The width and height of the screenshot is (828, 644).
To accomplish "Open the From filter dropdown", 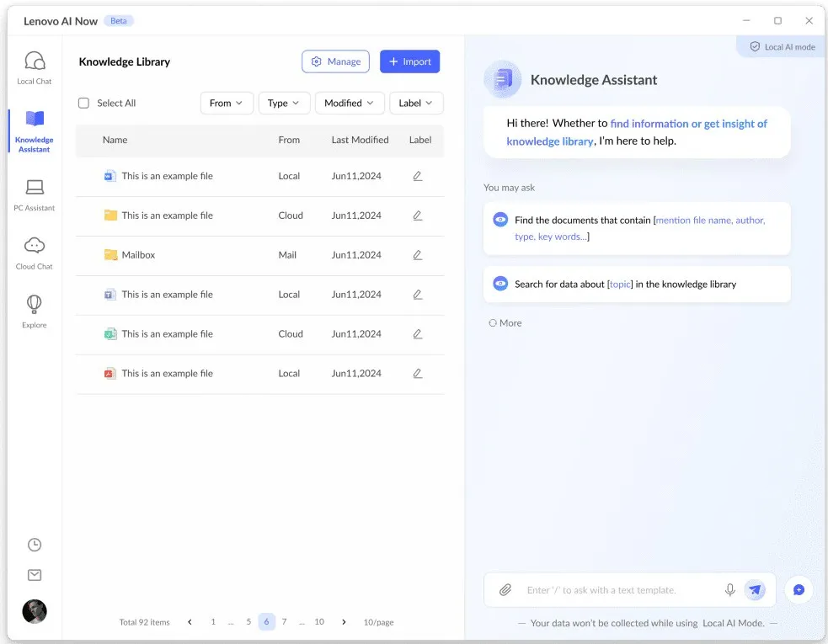I will pos(227,103).
